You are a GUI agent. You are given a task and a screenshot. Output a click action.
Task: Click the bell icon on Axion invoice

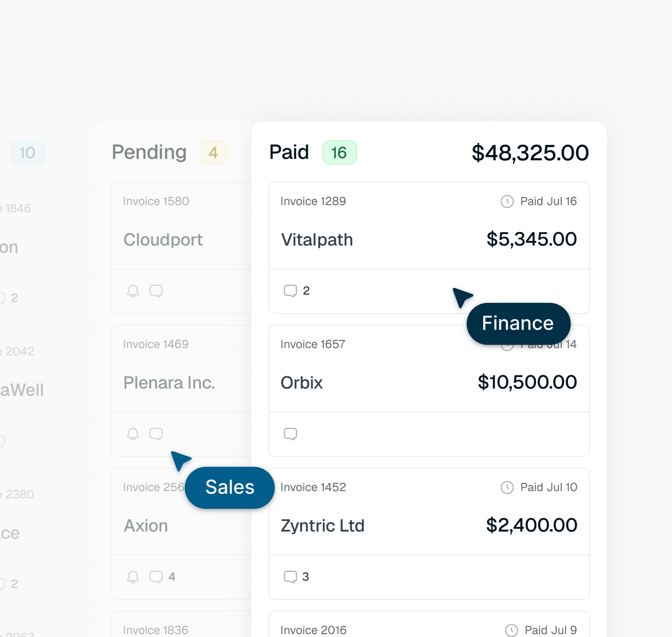point(133,577)
